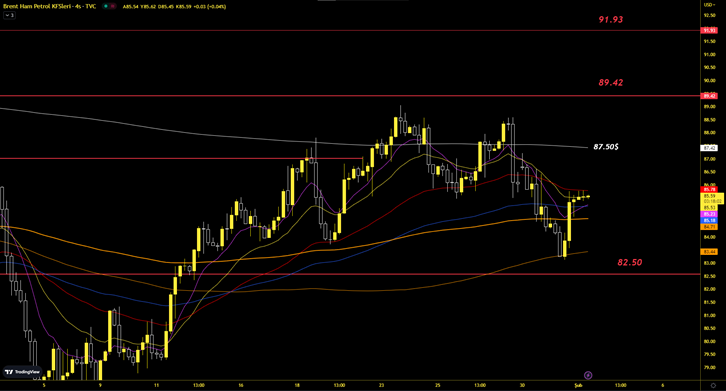Expand the collapsed indicators legend showing 3
This screenshot has width=726, height=391.
9,15
